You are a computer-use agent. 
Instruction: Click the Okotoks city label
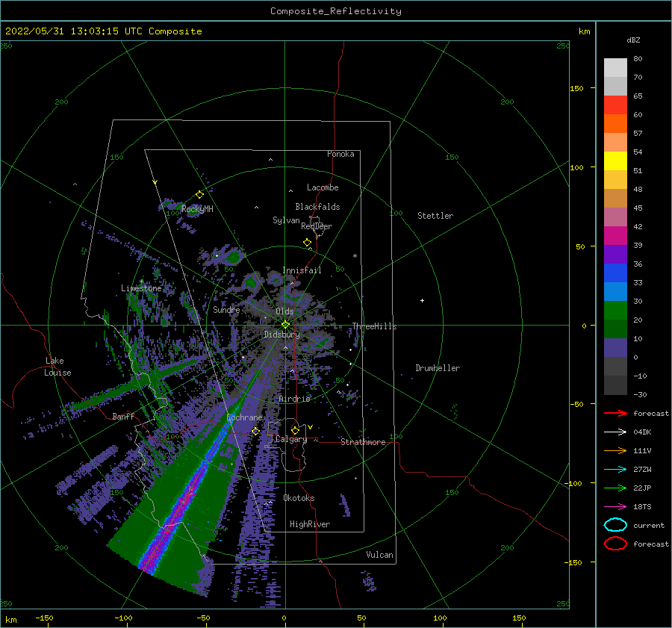point(299,498)
